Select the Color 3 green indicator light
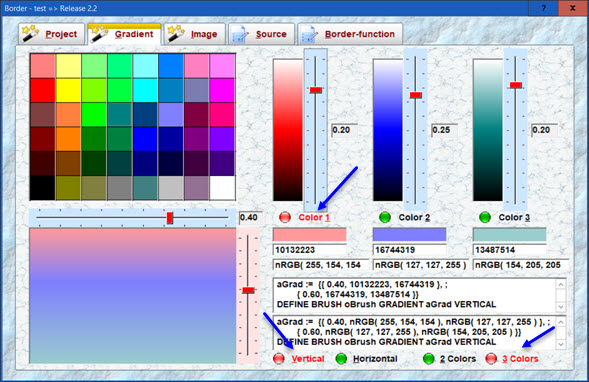 tap(485, 217)
